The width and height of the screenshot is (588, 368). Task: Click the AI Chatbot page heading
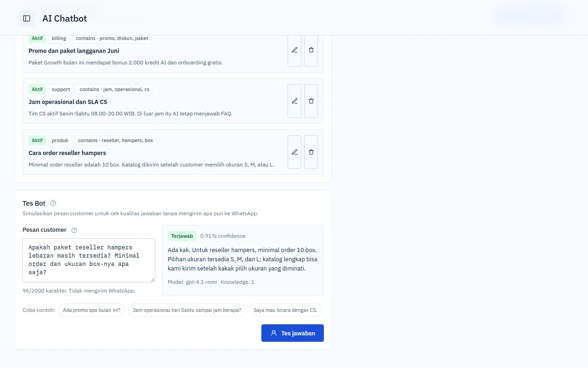click(64, 18)
